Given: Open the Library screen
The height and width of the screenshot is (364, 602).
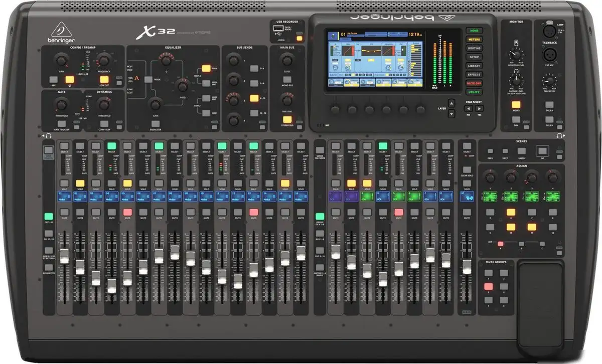Looking at the screenshot, I should [474, 66].
